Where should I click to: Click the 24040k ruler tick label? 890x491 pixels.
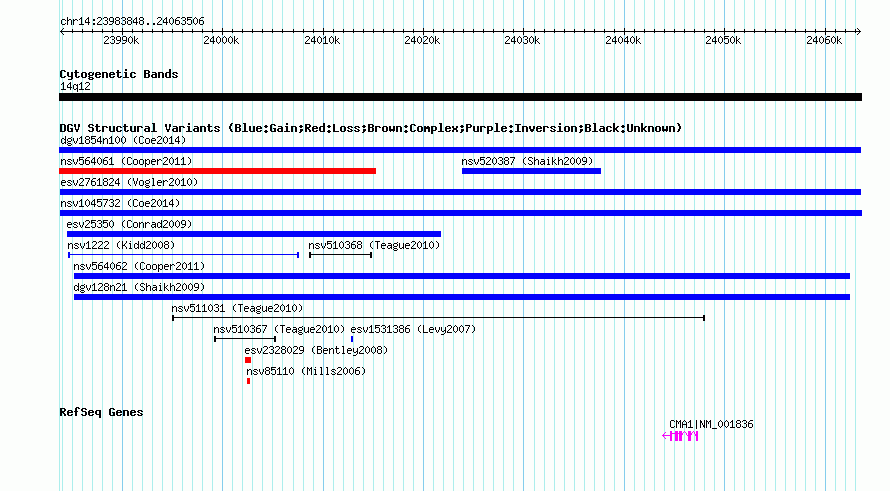(x=623, y=40)
